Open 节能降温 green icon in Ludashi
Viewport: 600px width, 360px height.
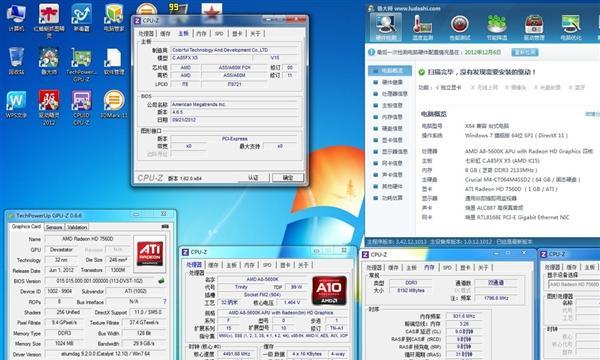pyautogui.click(x=497, y=27)
